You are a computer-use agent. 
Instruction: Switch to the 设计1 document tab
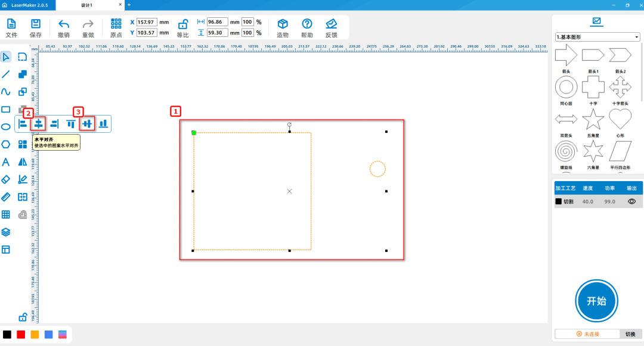86,5
